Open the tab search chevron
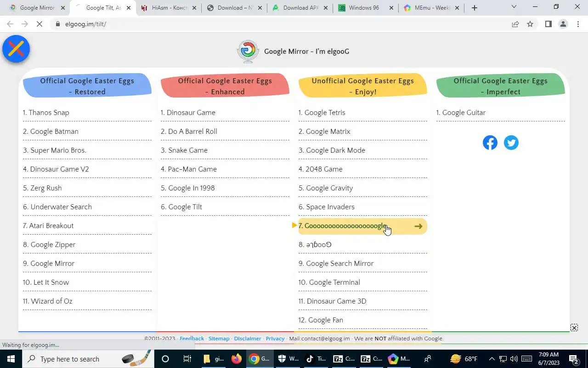 click(x=514, y=7)
